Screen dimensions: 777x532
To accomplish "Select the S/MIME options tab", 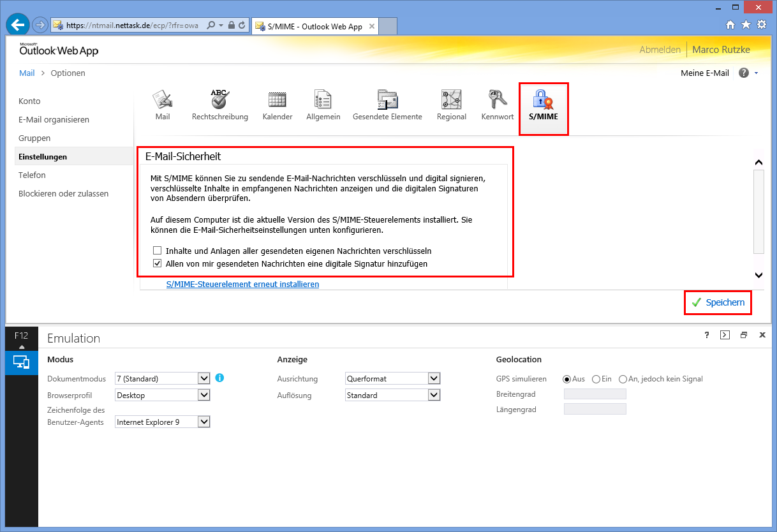I will point(544,109).
